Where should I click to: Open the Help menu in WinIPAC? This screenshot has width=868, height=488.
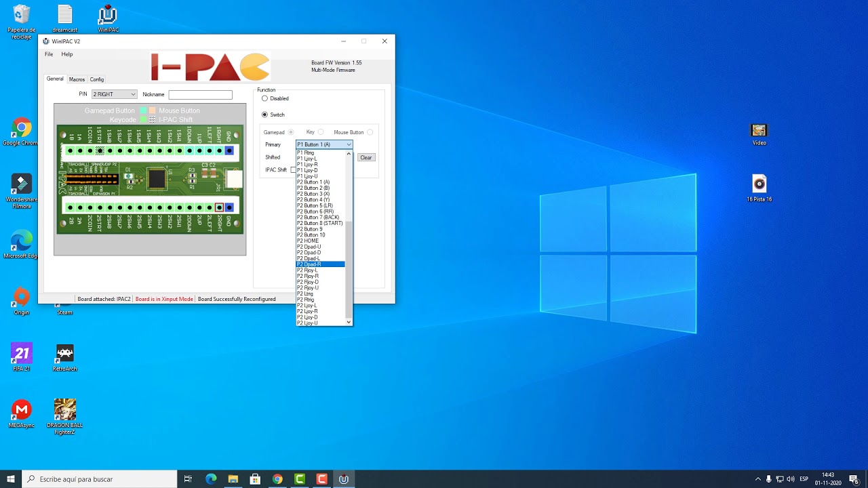coord(67,54)
